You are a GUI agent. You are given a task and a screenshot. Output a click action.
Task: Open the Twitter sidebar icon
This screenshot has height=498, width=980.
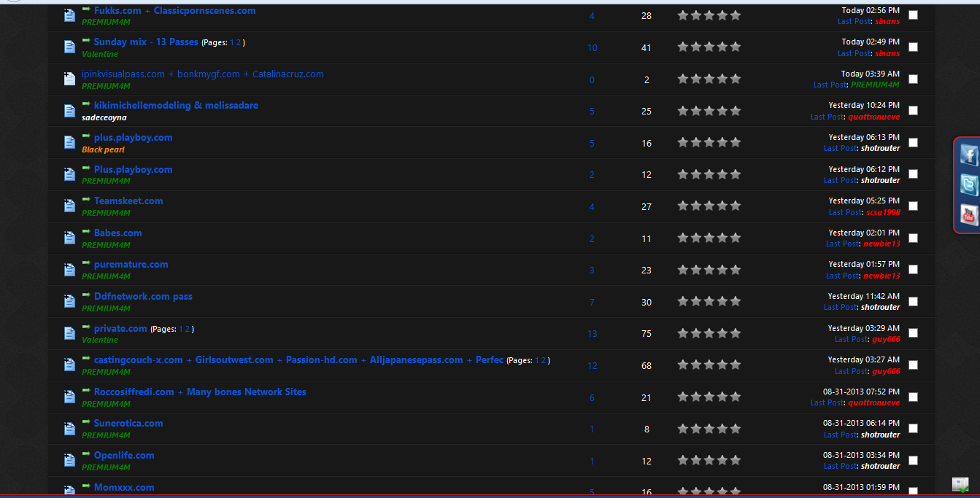point(968,184)
